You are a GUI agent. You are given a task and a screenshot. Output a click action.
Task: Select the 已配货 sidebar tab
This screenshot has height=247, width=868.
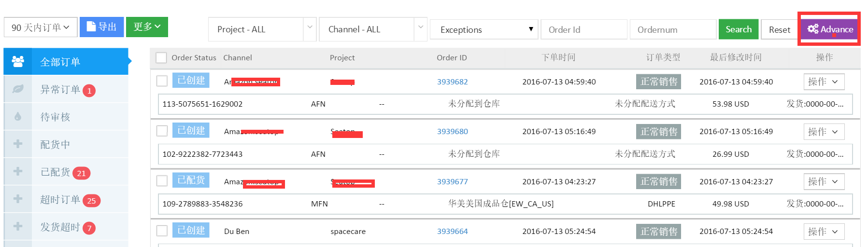coord(66,172)
